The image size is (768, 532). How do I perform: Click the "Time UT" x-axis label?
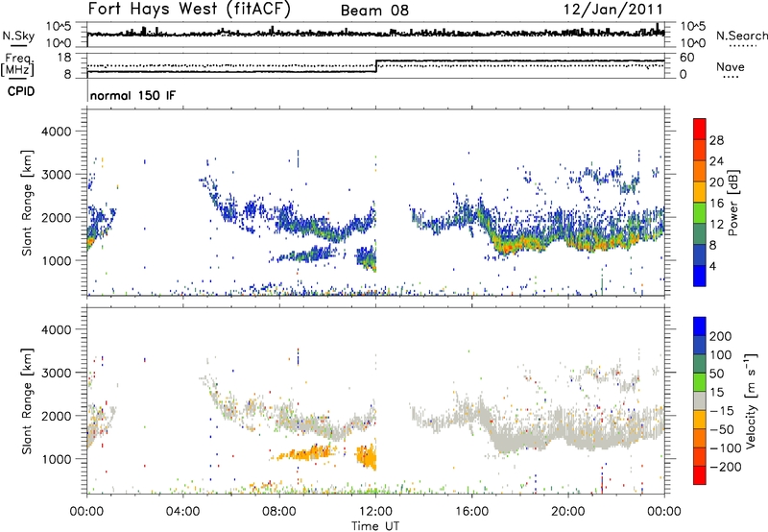coord(375,526)
